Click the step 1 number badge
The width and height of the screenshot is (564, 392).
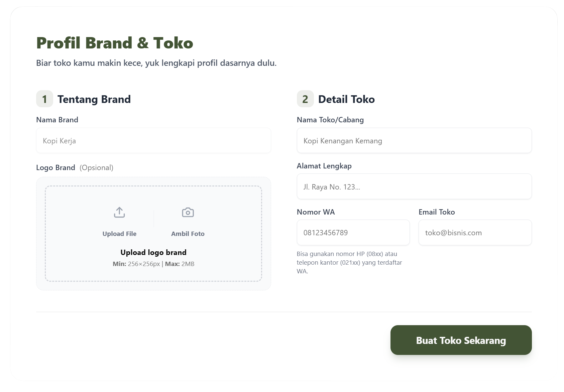(x=44, y=99)
